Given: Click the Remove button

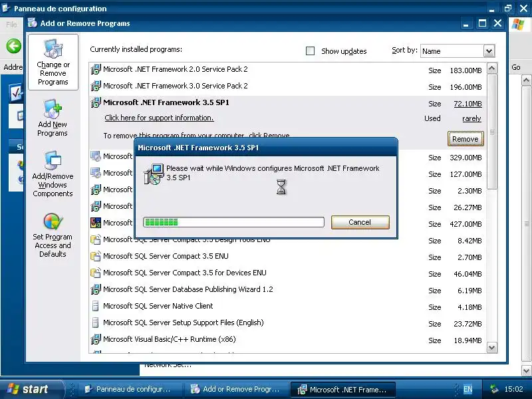Looking at the screenshot, I should [x=465, y=139].
